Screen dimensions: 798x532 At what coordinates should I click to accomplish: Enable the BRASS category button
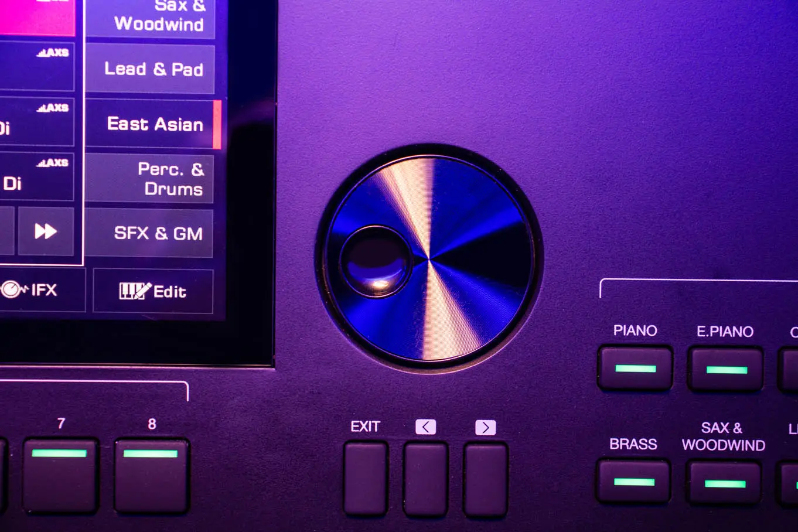pyautogui.click(x=633, y=482)
